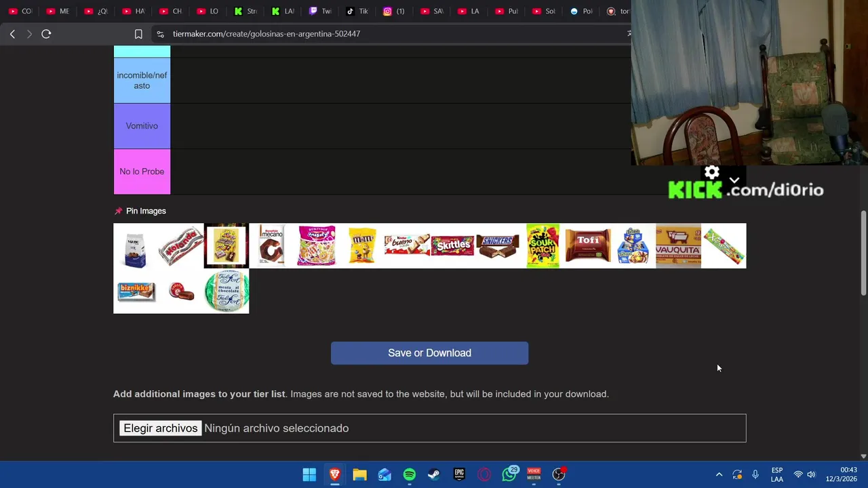Click the 'Ningún archivo seleccionado' file field text

tap(277, 428)
